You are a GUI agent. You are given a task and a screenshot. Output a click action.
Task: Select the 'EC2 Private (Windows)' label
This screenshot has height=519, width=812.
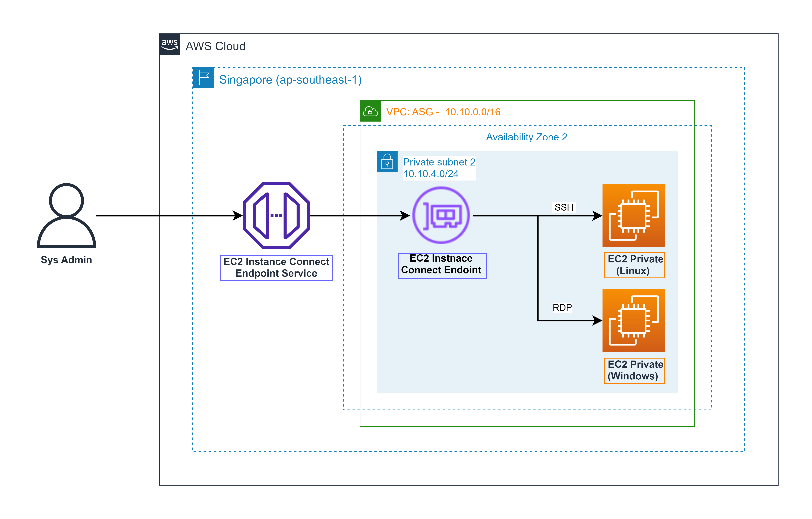[x=634, y=370]
